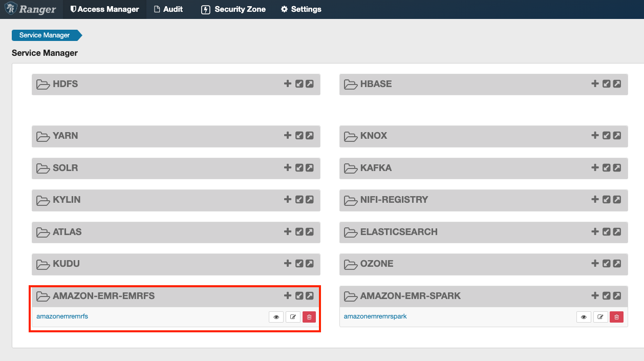Export policies for KAFKA
Viewport: 644px width, 361px height.
point(617,167)
